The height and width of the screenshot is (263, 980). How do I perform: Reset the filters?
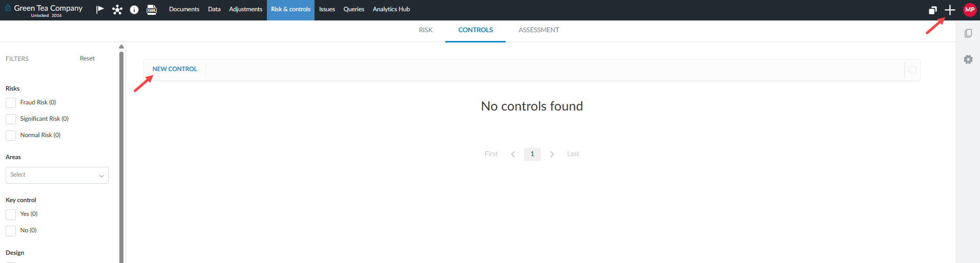click(x=87, y=58)
